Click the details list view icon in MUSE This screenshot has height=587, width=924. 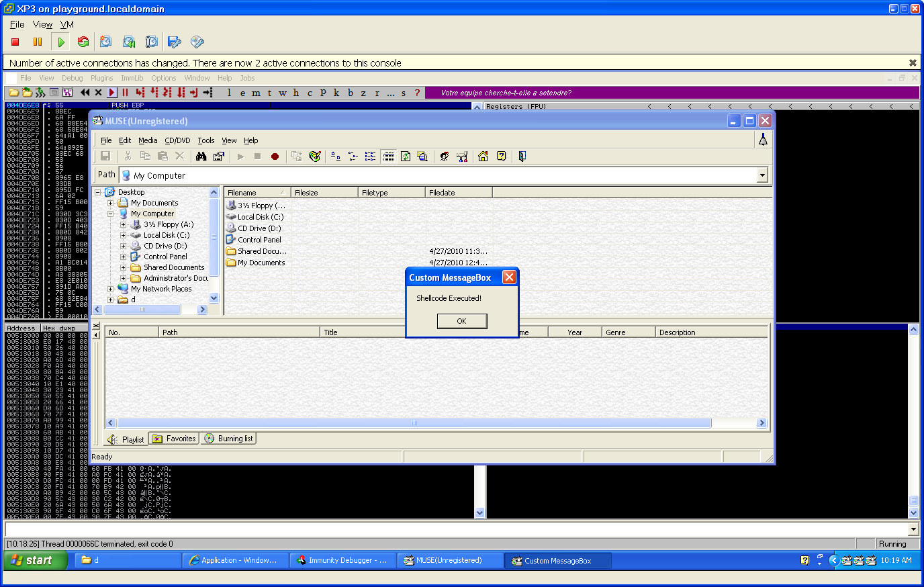pyautogui.click(x=388, y=156)
